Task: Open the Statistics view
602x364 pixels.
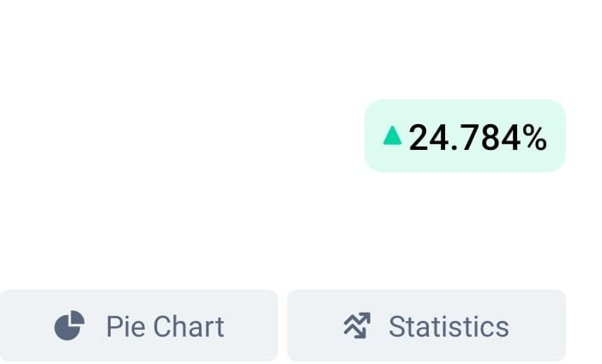Action: pos(426,325)
